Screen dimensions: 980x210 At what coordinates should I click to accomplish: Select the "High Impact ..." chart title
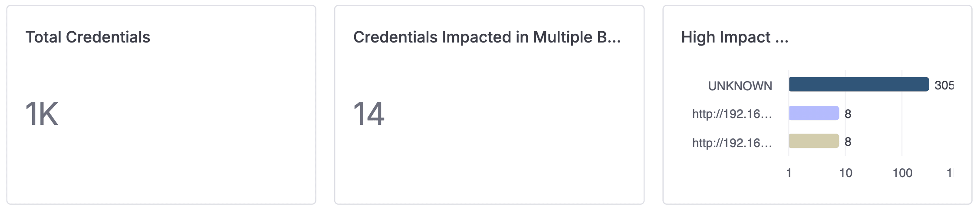point(734,37)
